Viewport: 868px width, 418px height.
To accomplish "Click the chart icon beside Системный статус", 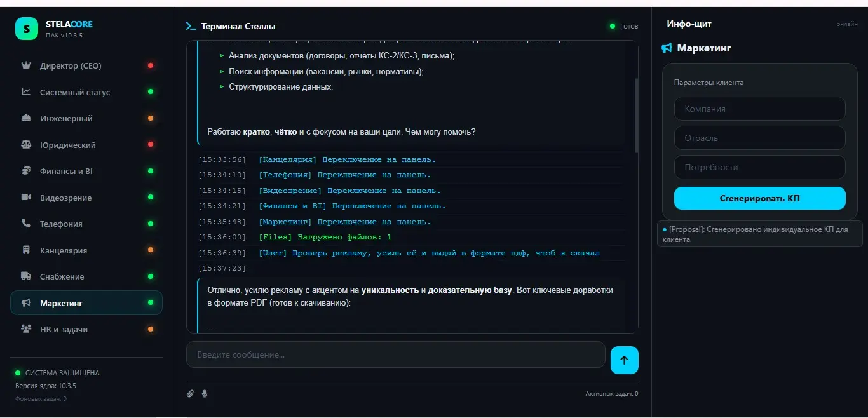I will pos(26,92).
